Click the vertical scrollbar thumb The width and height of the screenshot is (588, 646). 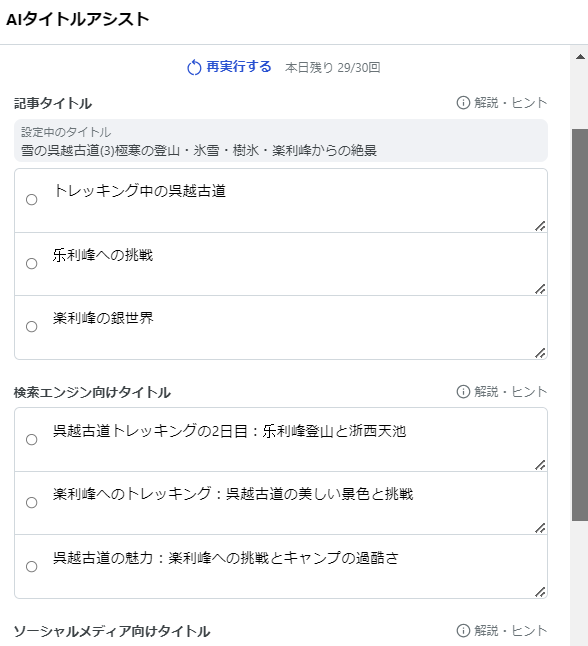point(580,325)
